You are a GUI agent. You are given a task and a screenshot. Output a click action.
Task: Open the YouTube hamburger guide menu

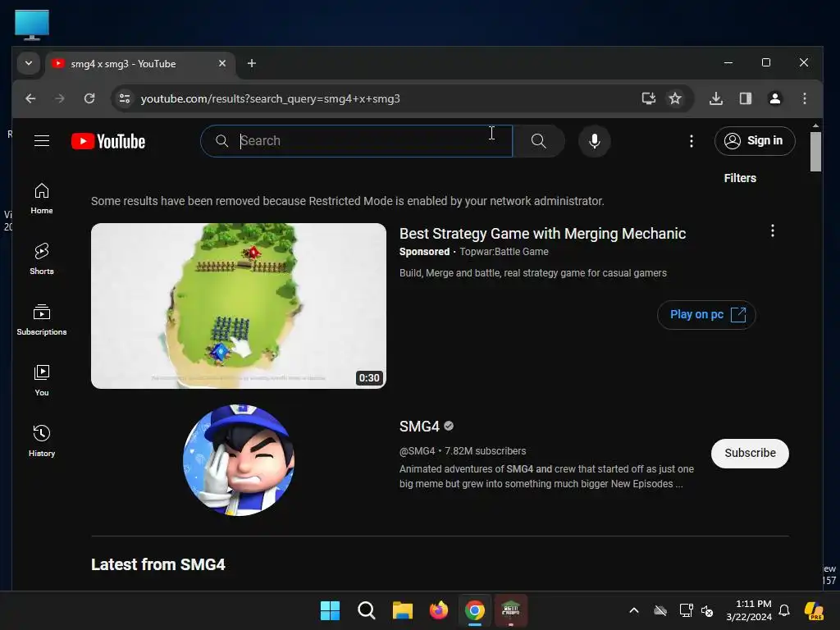(x=42, y=141)
